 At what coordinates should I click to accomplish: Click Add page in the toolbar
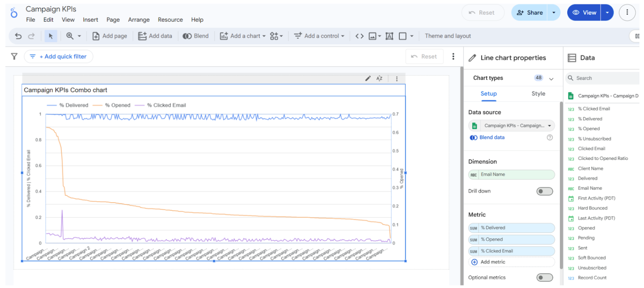click(x=109, y=36)
